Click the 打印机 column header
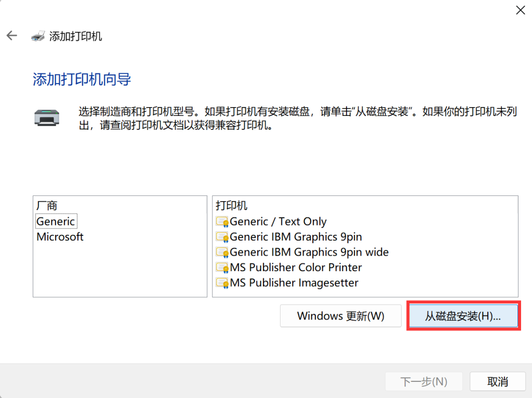The width and height of the screenshot is (532, 398). [x=232, y=206]
